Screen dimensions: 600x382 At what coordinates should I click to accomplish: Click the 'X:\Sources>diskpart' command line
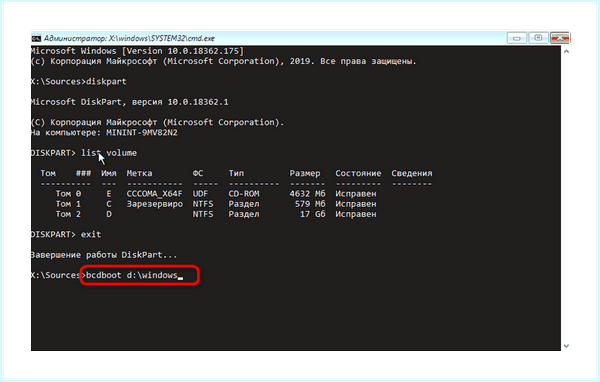[79, 82]
